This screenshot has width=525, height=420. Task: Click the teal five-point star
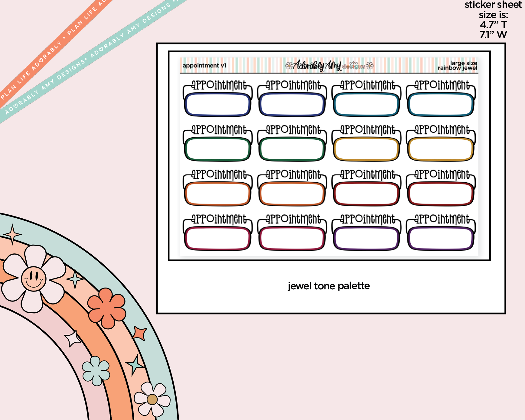135,364
